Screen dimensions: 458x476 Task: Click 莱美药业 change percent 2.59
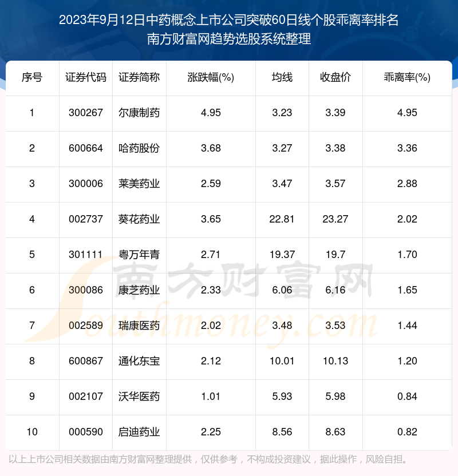pos(211,184)
